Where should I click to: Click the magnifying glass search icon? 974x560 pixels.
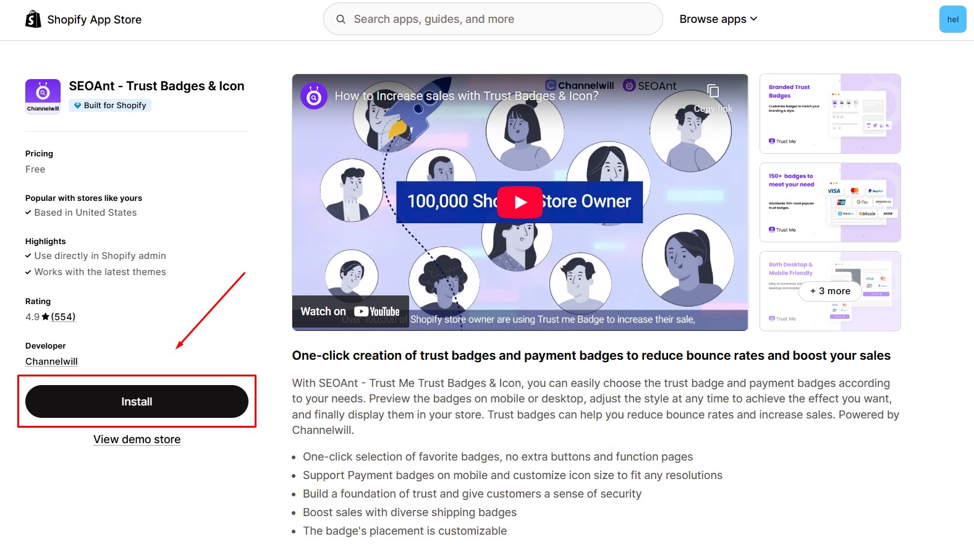(x=341, y=19)
